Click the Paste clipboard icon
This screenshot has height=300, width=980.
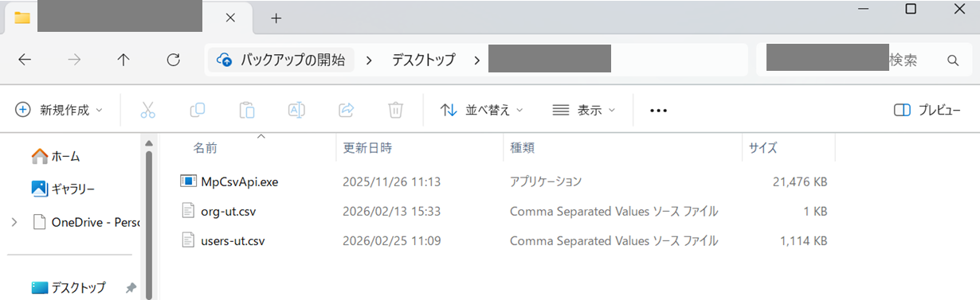247,110
